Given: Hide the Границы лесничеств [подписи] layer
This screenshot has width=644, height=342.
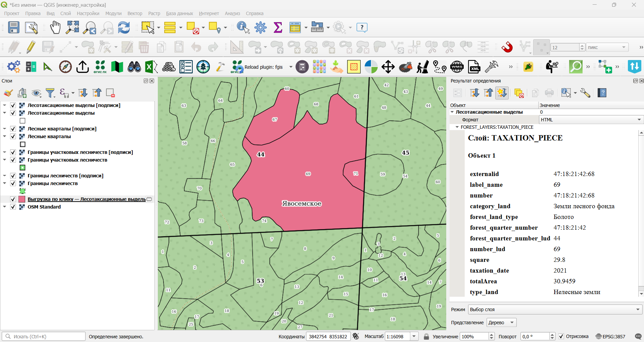Looking at the screenshot, I should [13, 176].
